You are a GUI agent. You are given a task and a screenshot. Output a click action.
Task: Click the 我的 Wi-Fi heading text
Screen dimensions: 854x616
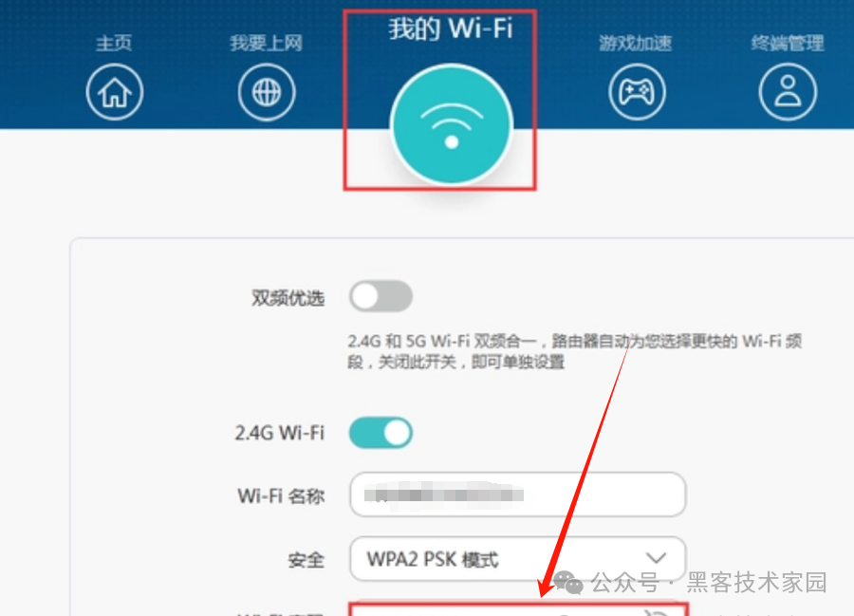click(x=451, y=28)
